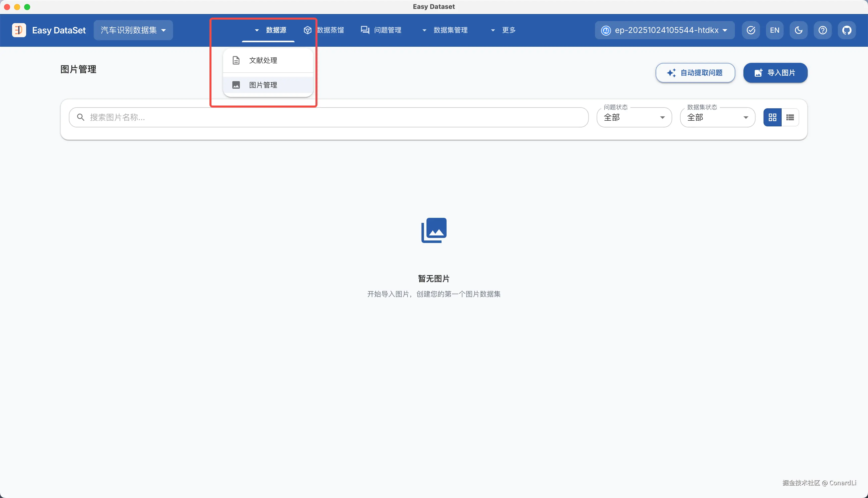Viewport: 868px width, 498px height.
Task: Open task check-circle icon in header
Action: coord(751,30)
